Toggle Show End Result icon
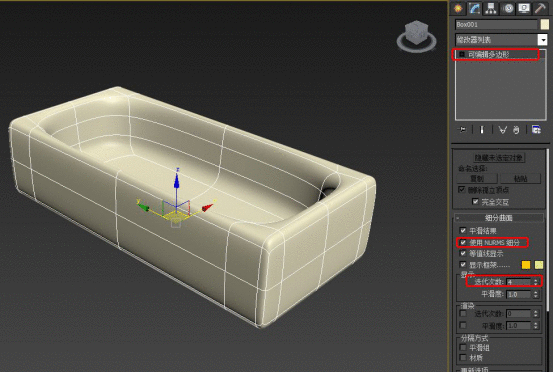 tap(482, 130)
